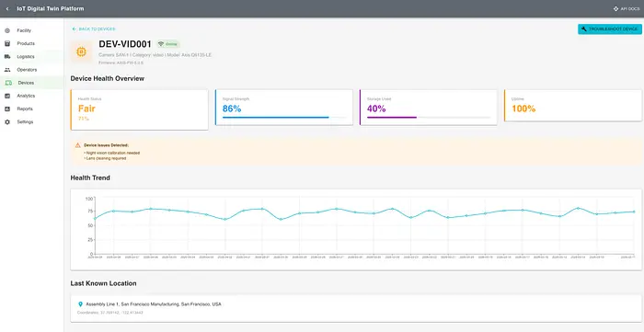The height and width of the screenshot is (332, 644).
Task: Open Reports from the sidebar
Action: click(x=31, y=109)
